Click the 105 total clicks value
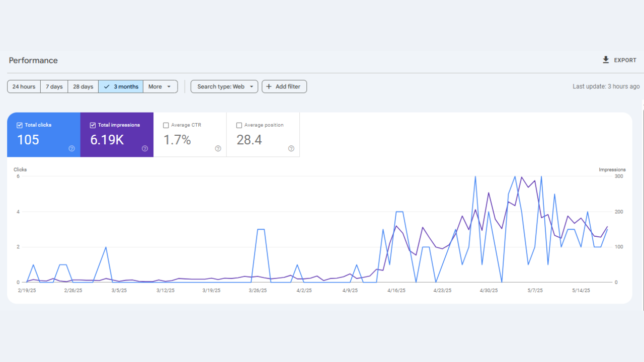This screenshot has width=644, height=362. click(28, 140)
